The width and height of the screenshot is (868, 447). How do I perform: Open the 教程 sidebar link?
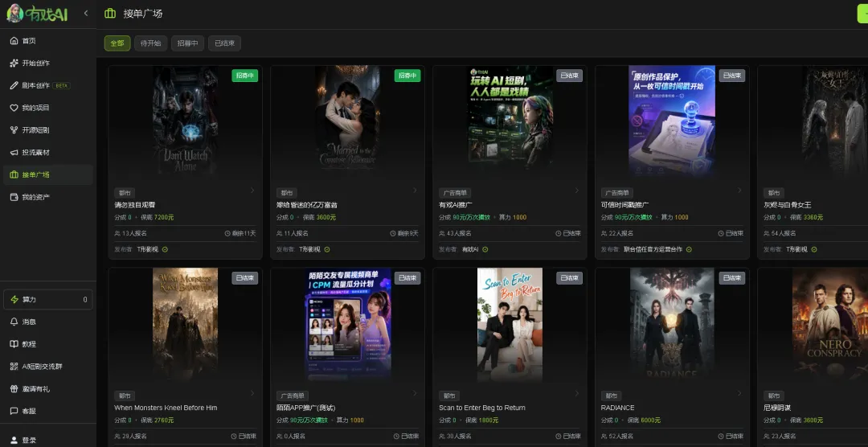click(47, 344)
